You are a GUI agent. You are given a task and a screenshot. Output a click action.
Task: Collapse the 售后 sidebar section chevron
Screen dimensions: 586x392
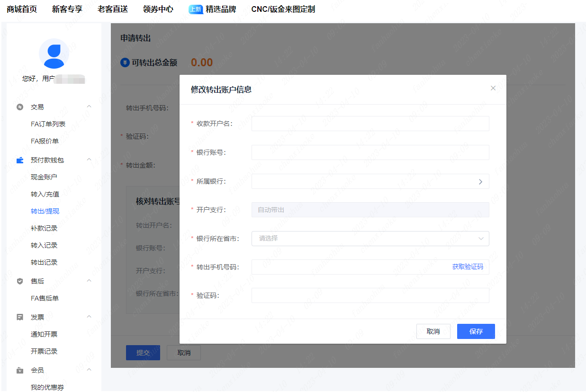click(89, 281)
